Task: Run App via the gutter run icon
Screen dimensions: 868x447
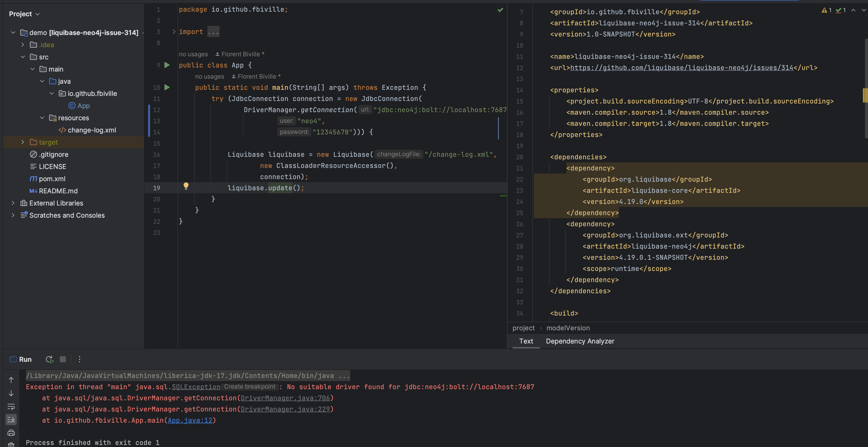Action: [167, 65]
